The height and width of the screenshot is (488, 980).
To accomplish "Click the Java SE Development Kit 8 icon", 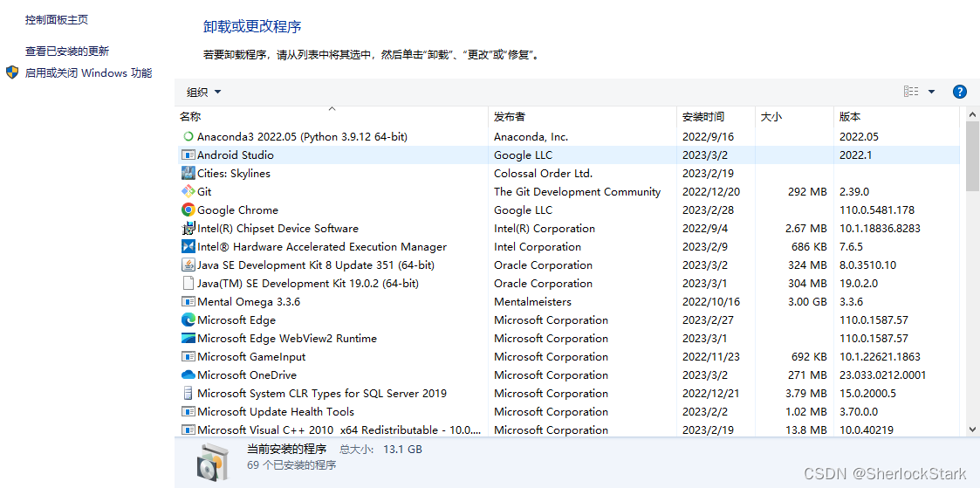I will click(x=188, y=265).
